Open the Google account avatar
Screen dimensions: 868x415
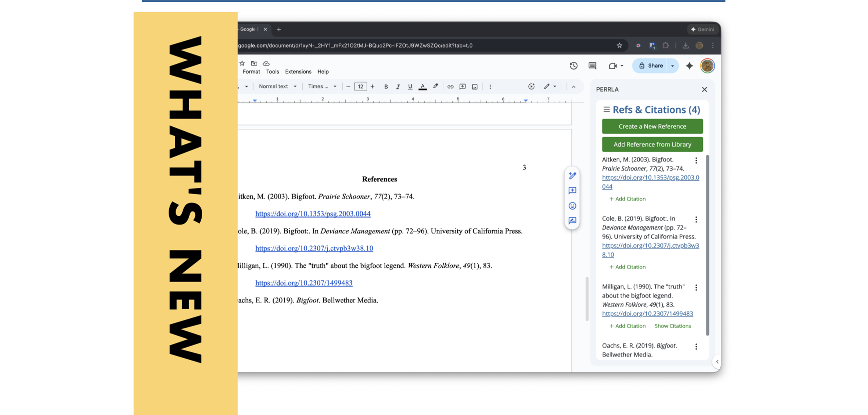(707, 65)
